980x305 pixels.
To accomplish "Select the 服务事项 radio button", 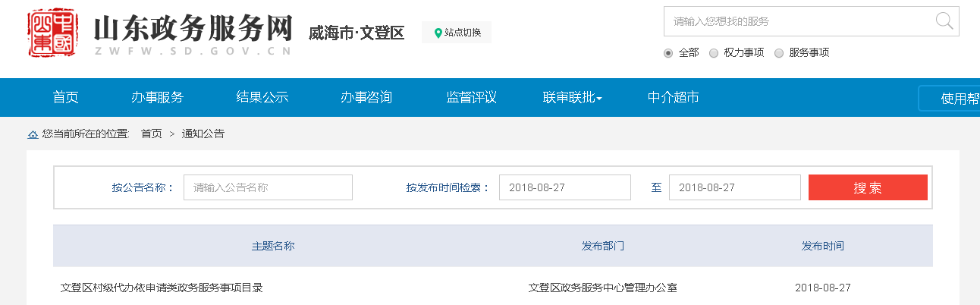I will coord(779,53).
